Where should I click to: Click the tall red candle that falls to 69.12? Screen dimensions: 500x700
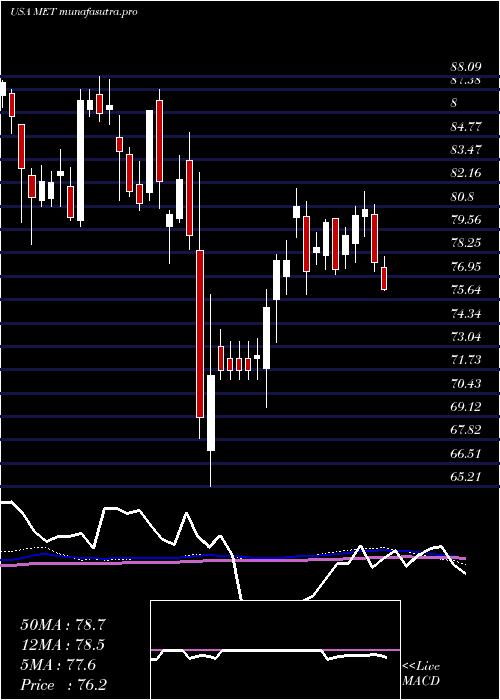tap(200, 334)
